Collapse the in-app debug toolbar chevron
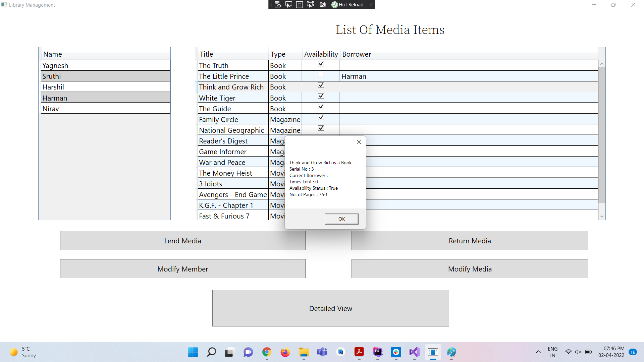 point(371,4)
